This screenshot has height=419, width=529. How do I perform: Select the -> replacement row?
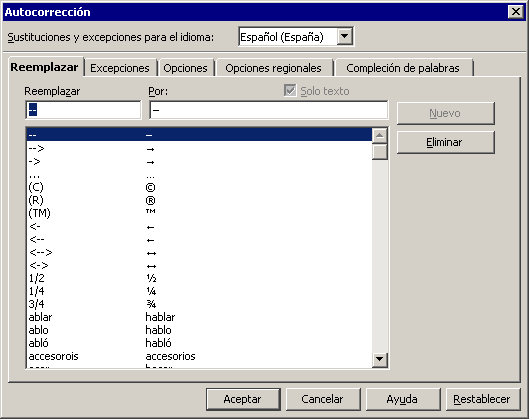pyautogui.click(x=199, y=162)
